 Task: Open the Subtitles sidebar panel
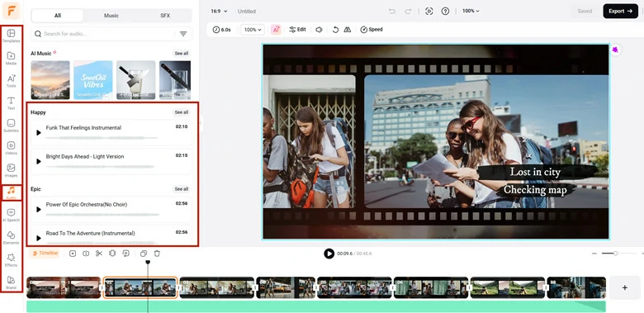[11, 126]
